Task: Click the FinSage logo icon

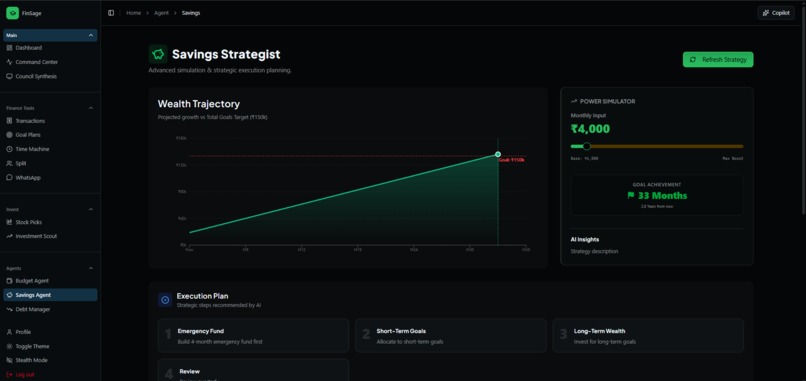Action: (x=12, y=13)
